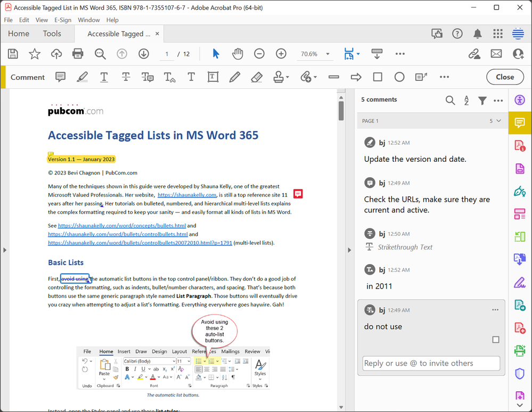Viewport: 532px width, 412px height.
Task: Close the Comment toolbar
Action: 504,77
